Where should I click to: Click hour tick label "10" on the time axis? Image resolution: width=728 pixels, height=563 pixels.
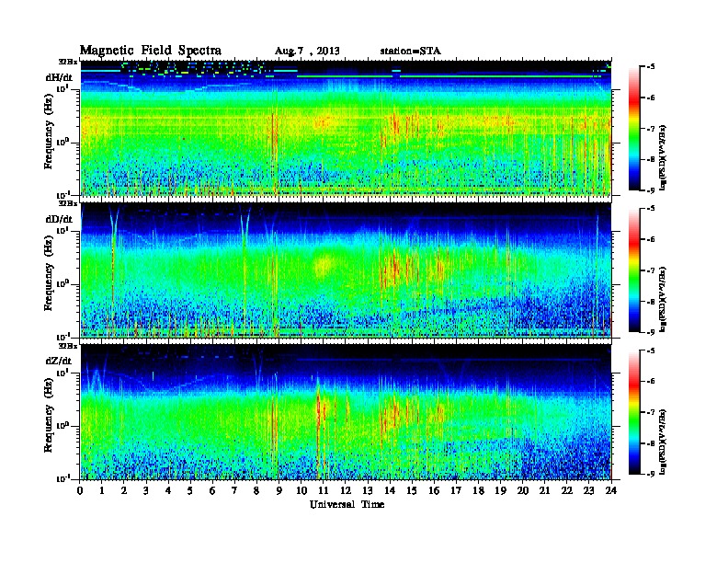(x=301, y=490)
